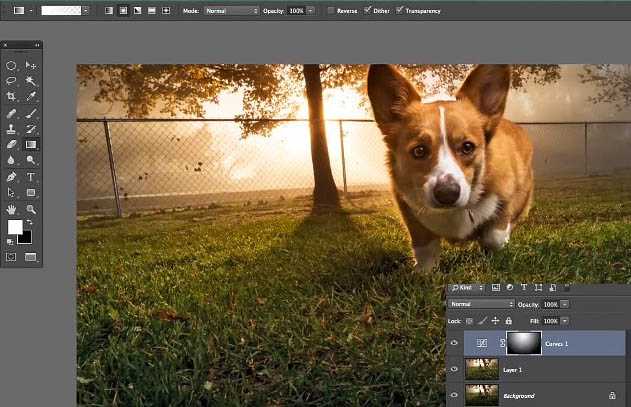Open the layer Fill percentage dropdown
Screen dimensions: 631x407
point(565,321)
